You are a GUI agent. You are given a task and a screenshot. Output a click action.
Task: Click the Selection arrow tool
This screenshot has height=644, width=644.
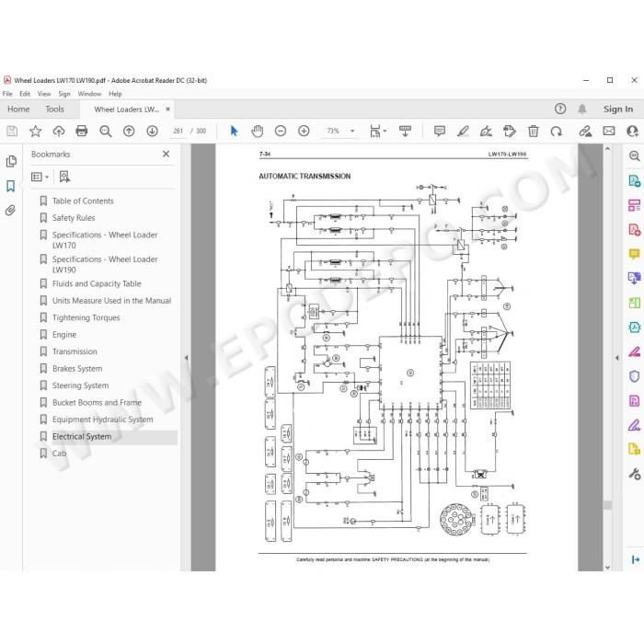pos(234,131)
